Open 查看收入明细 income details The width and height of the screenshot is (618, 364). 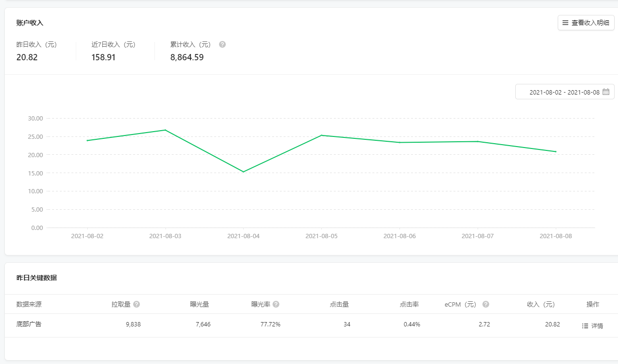[586, 23]
